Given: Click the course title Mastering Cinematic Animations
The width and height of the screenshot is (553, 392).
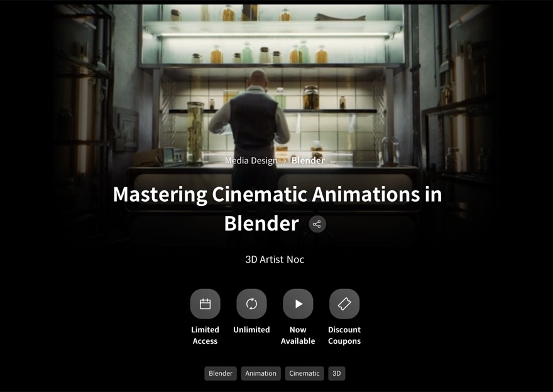Looking at the screenshot, I should click(x=277, y=209).
